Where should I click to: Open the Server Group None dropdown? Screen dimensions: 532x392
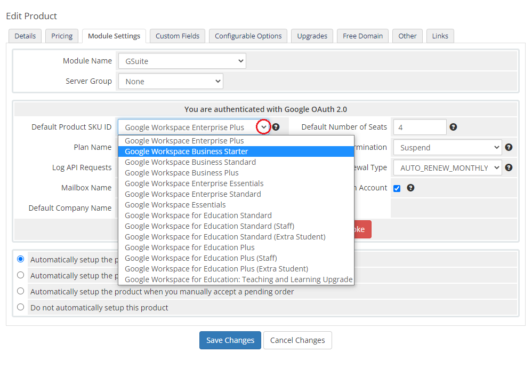(x=171, y=82)
